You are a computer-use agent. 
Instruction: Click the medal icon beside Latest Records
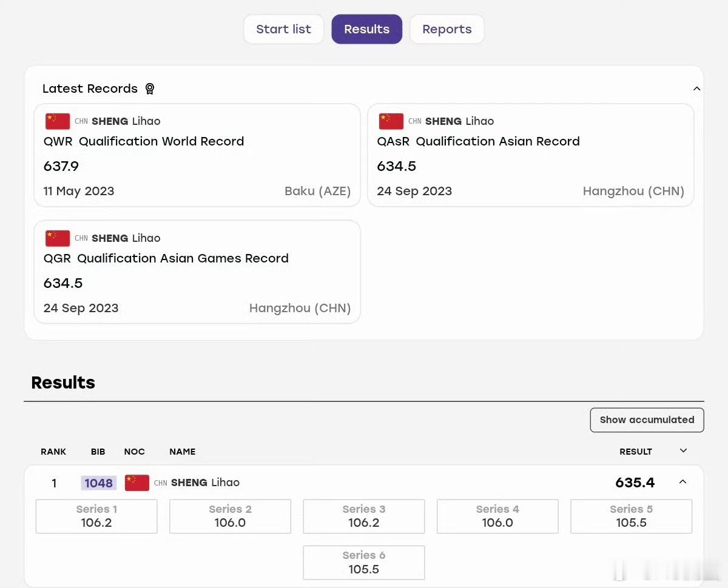(150, 89)
